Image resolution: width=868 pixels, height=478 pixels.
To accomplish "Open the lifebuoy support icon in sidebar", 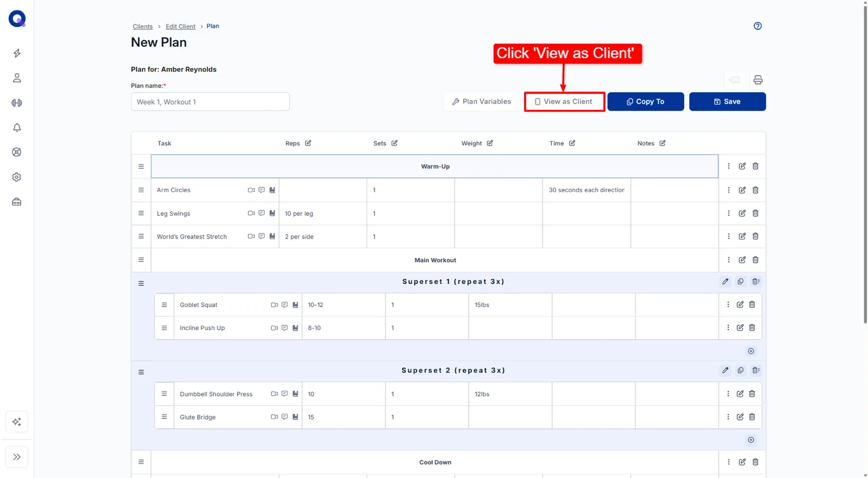I will 17,152.
